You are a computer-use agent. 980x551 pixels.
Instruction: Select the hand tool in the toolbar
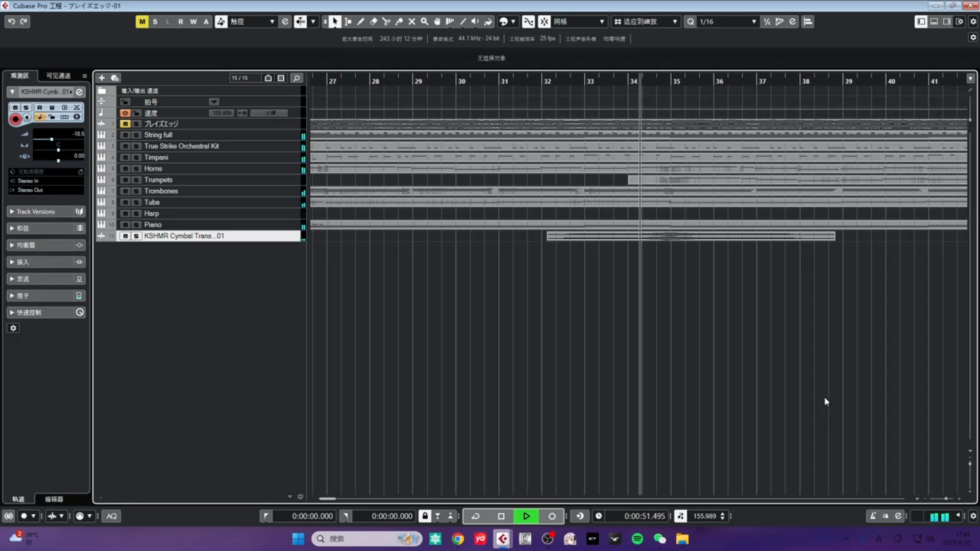coord(437,21)
